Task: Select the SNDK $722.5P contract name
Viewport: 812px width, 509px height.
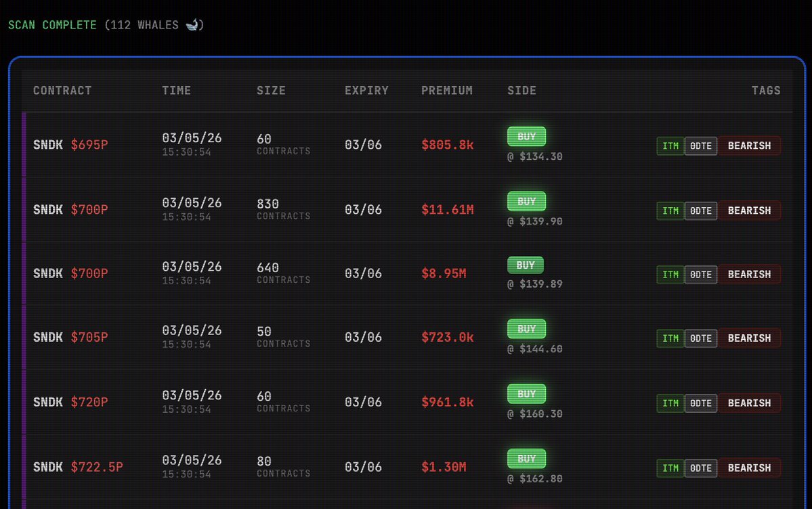Action: [78, 467]
